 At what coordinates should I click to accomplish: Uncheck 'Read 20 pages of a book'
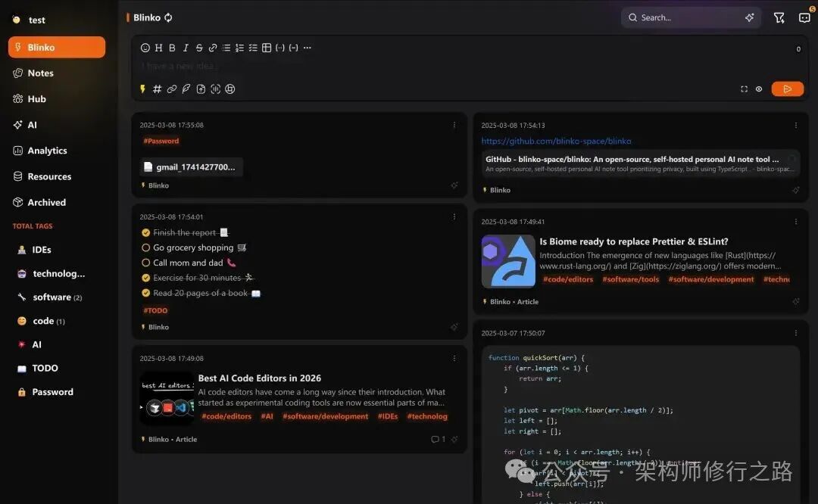coord(145,293)
